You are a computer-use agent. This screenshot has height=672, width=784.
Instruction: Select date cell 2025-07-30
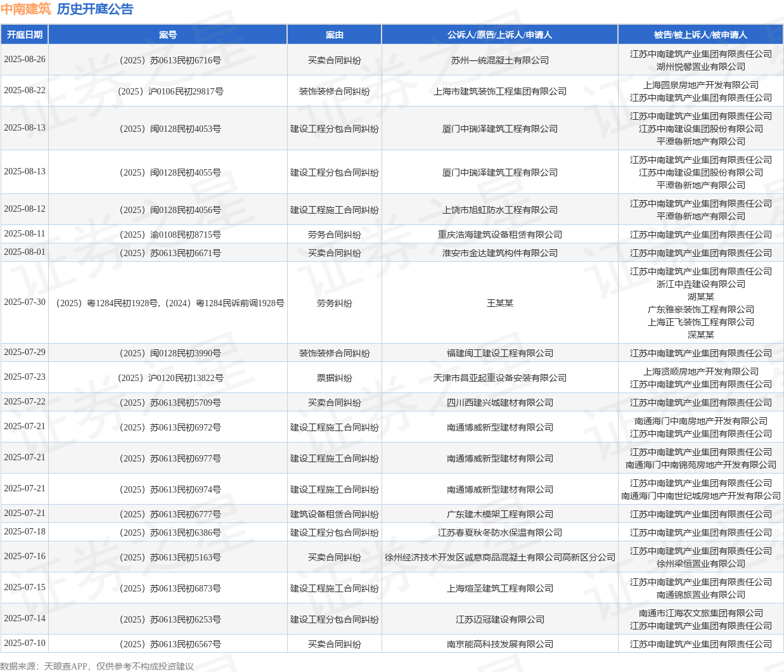point(25,302)
